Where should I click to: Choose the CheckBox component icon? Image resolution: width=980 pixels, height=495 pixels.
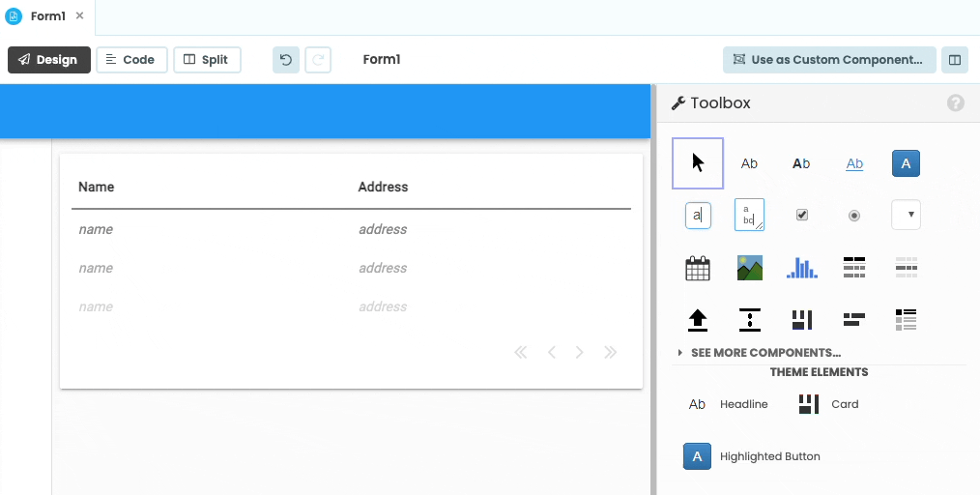tap(802, 215)
